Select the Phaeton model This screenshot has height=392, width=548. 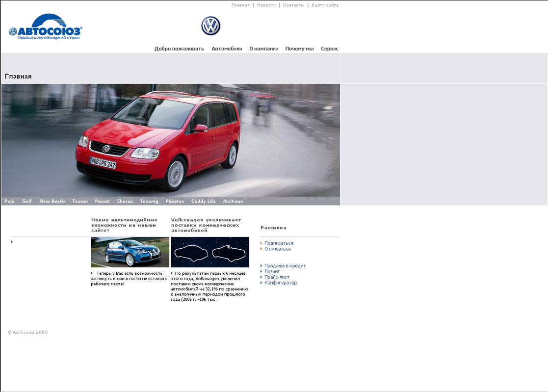point(175,201)
